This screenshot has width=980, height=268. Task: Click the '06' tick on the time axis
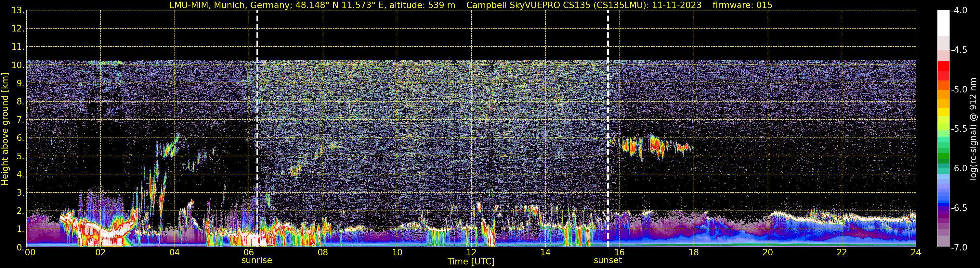pos(249,252)
